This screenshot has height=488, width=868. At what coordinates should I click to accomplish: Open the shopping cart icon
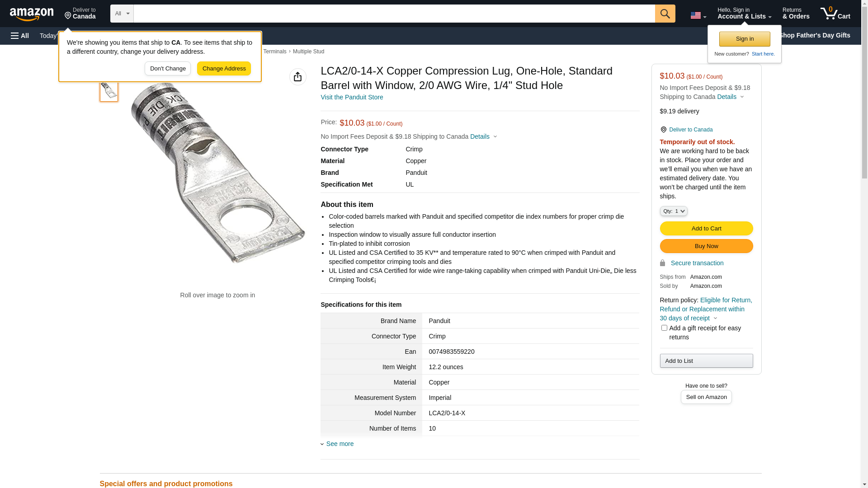coord(835,14)
